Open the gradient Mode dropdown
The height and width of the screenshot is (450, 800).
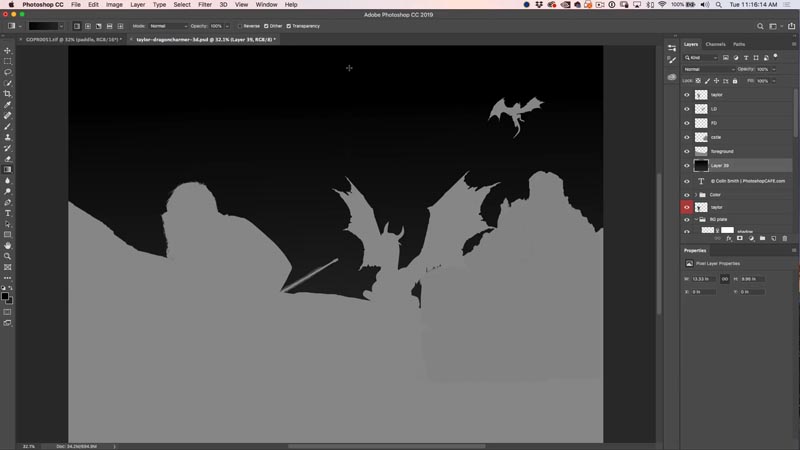[x=168, y=26]
